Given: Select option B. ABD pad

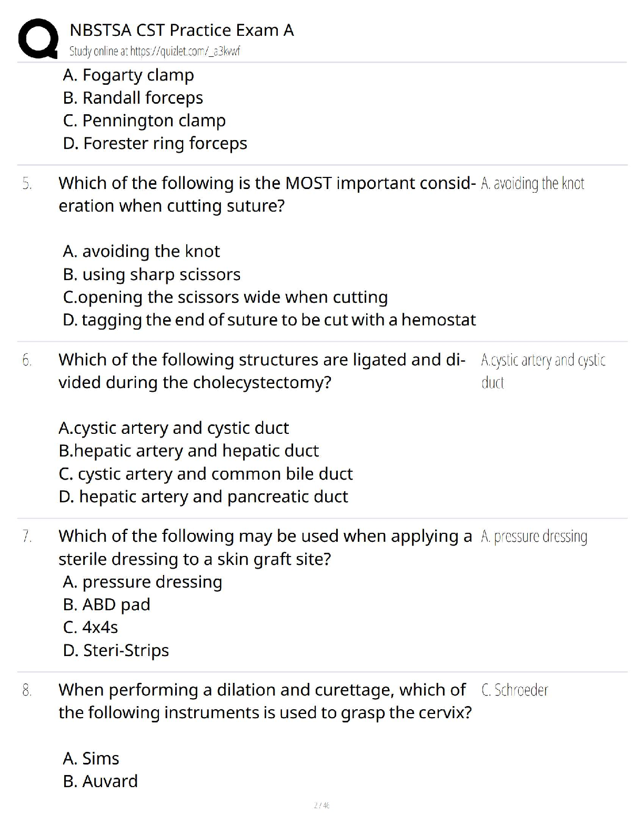Looking at the screenshot, I should [106, 604].
